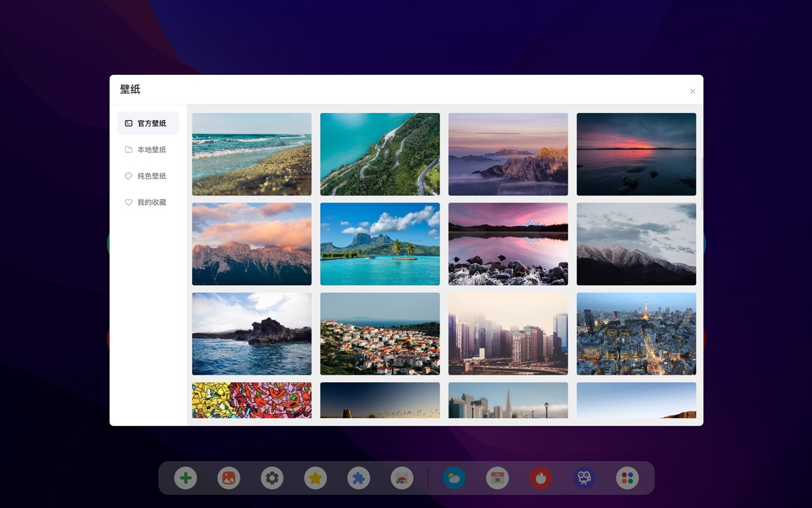Image resolution: width=812 pixels, height=508 pixels.
Task: Choose the dusk sky flock of birds wallpaper
Action: (380, 400)
